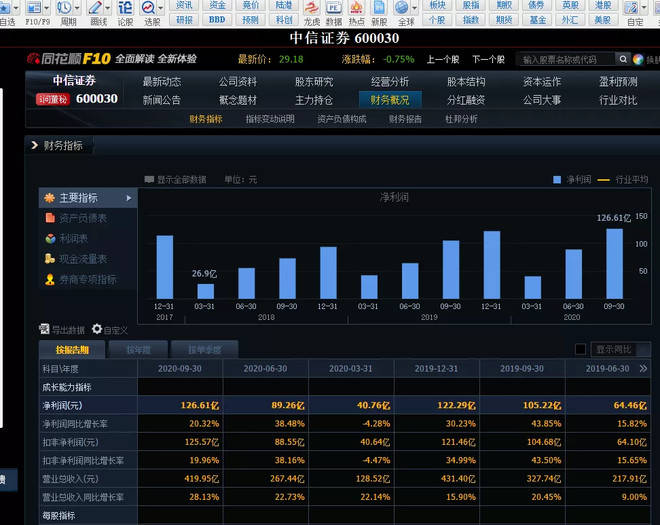Click the 板块 toolbar button
This screenshot has width=660, height=525.
tap(437, 5)
